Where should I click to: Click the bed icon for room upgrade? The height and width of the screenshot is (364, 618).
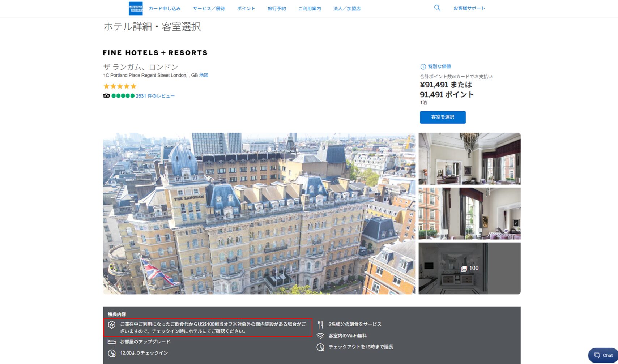point(112,342)
